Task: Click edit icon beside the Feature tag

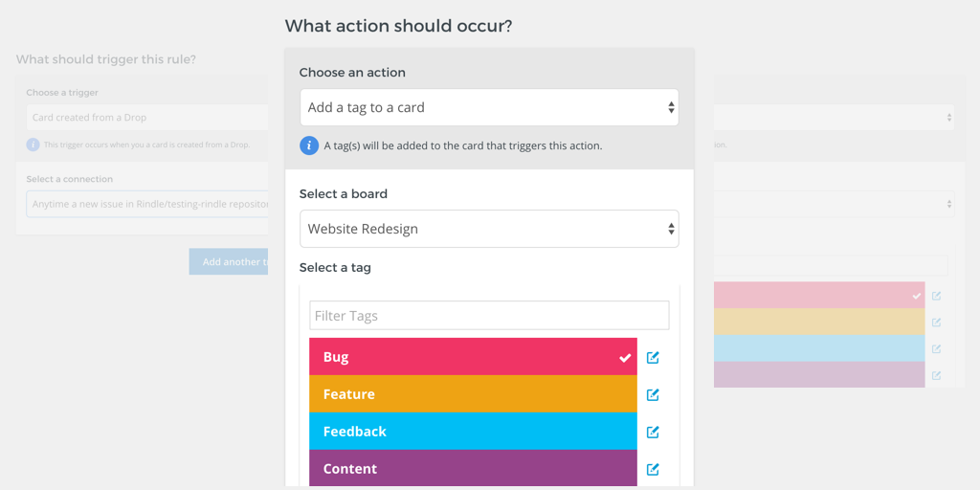Action: click(x=653, y=394)
